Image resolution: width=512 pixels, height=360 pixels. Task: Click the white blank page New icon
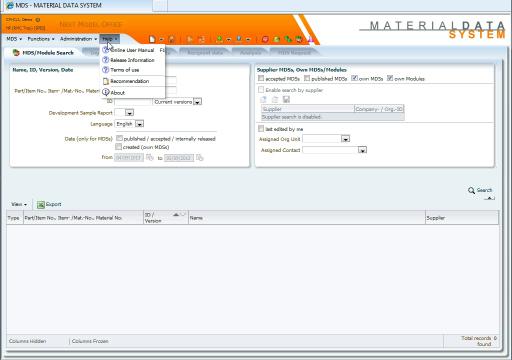(152, 39)
